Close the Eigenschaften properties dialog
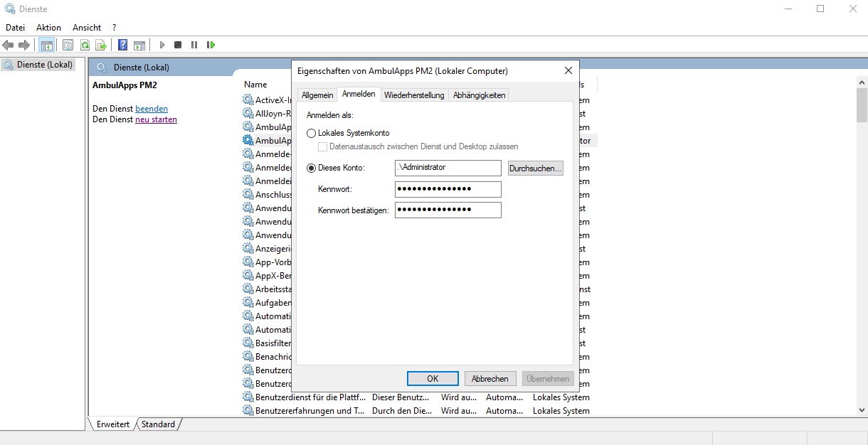Screen dimensions: 868x445 coord(568,71)
